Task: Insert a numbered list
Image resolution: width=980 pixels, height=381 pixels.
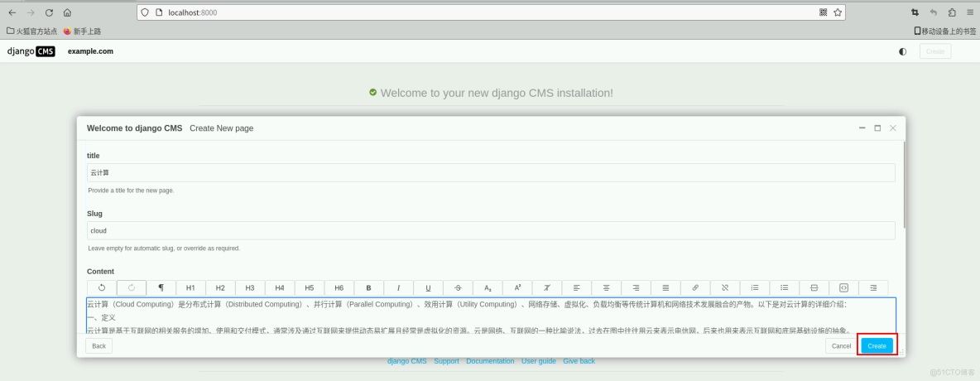Action: [755, 287]
